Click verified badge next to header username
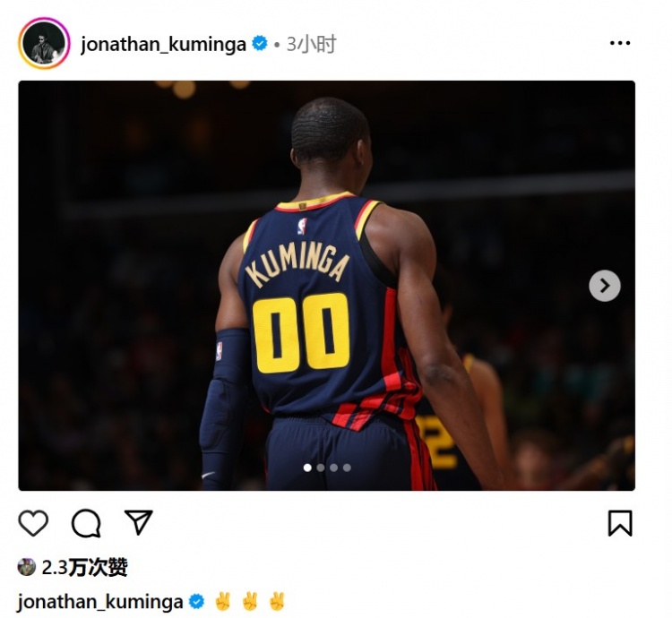The height and width of the screenshot is (618, 672). click(x=260, y=43)
